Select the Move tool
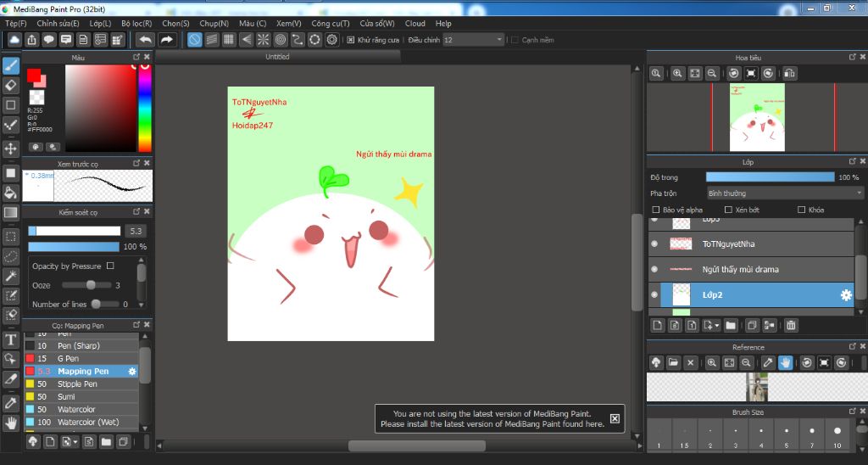This screenshot has height=465, width=868. [11, 148]
